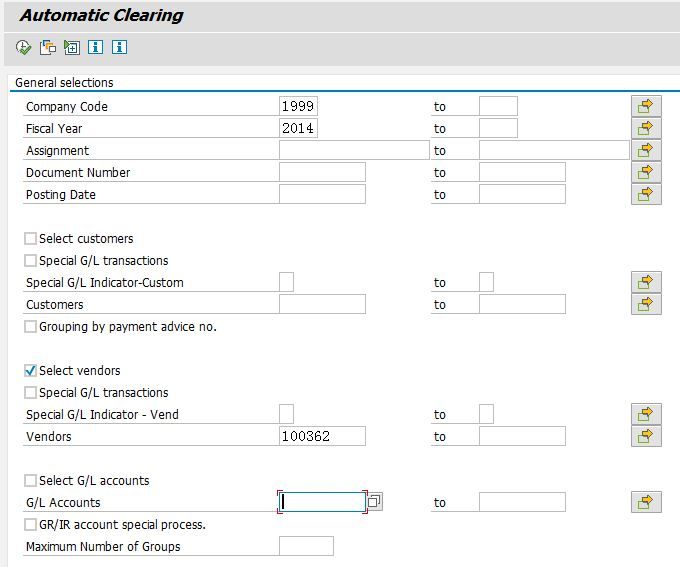The width and height of the screenshot is (680, 567).
Task: Open the G/L Accounts value help button
Action: 375,502
